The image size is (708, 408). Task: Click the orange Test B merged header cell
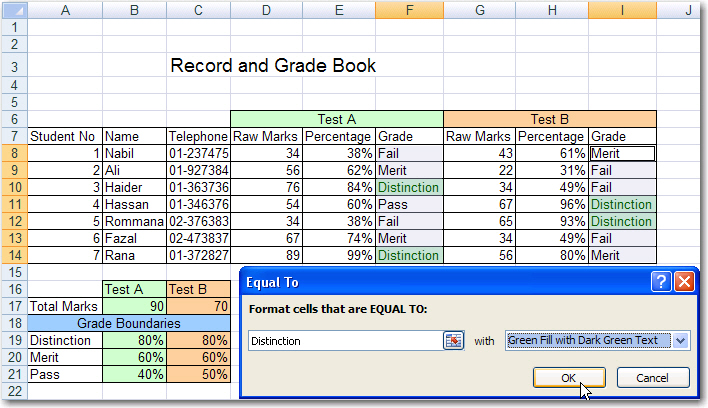(x=550, y=119)
